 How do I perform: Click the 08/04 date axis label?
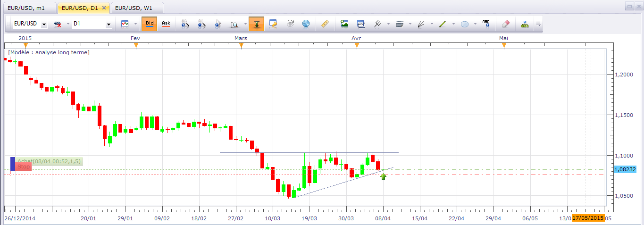383,218
